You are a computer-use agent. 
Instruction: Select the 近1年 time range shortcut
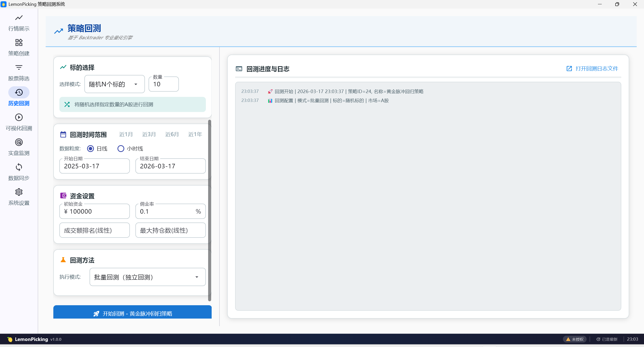tap(195, 134)
